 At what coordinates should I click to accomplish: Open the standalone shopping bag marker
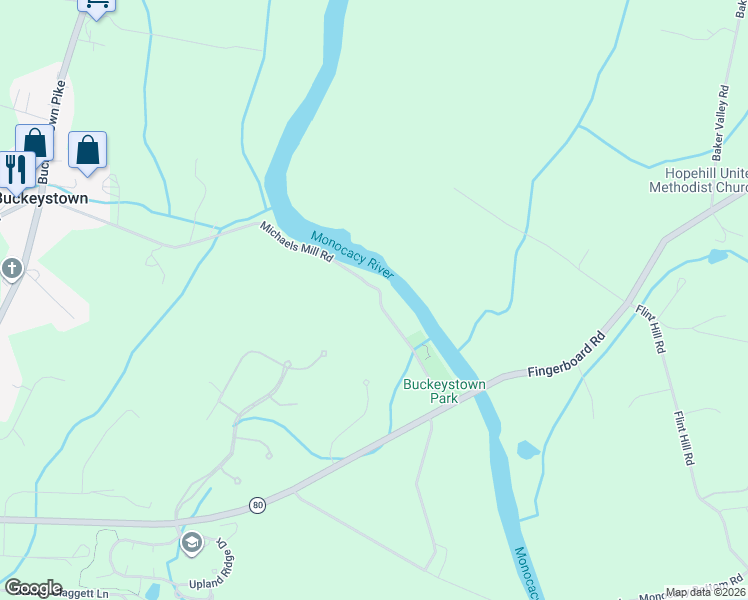87,153
